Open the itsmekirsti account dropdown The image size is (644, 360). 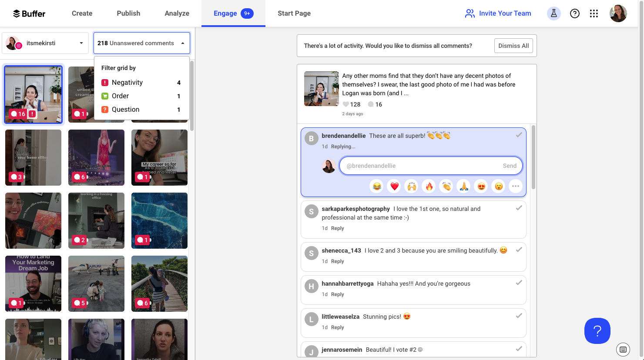(x=45, y=43)
